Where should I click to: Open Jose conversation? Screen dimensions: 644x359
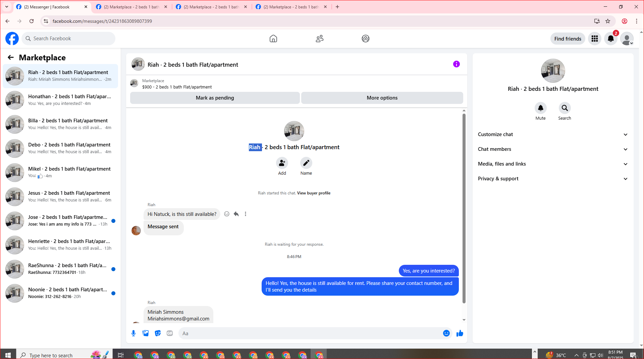[x=60, y=221]
